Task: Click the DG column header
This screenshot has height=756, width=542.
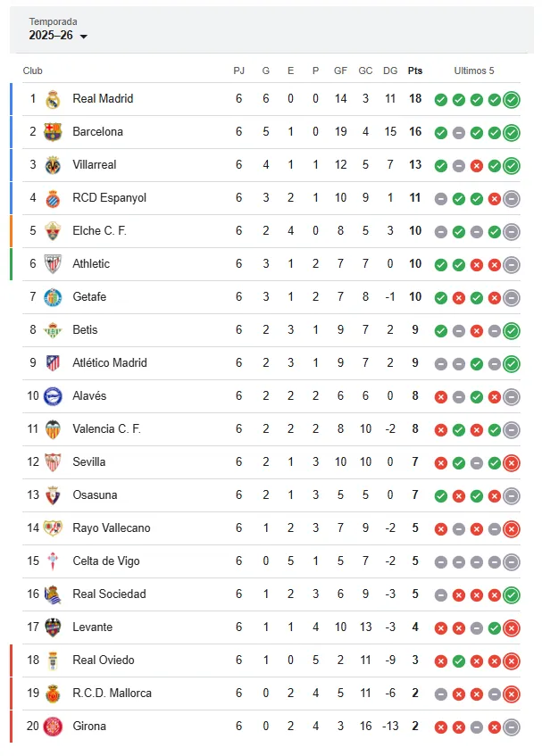Action: coord(390,71)
